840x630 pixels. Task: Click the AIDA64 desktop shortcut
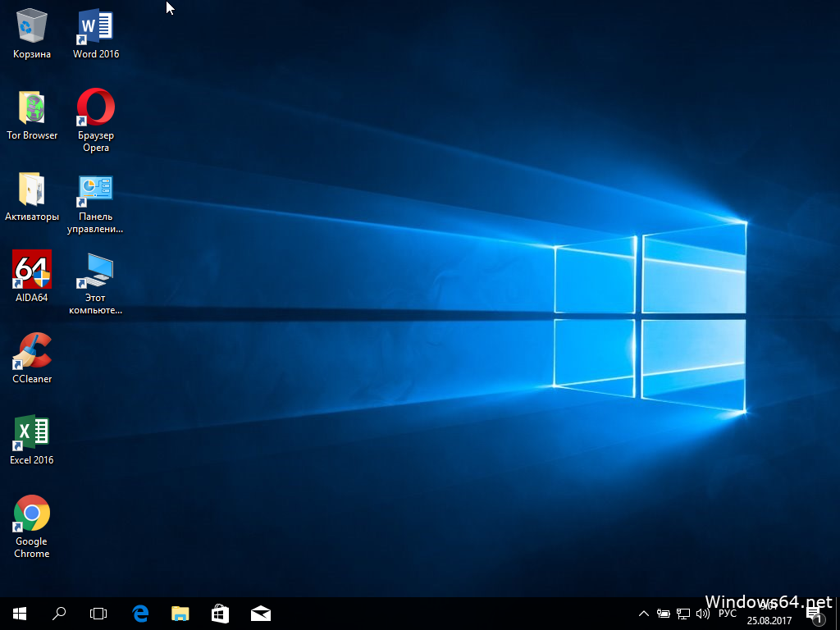pos(31,270)
